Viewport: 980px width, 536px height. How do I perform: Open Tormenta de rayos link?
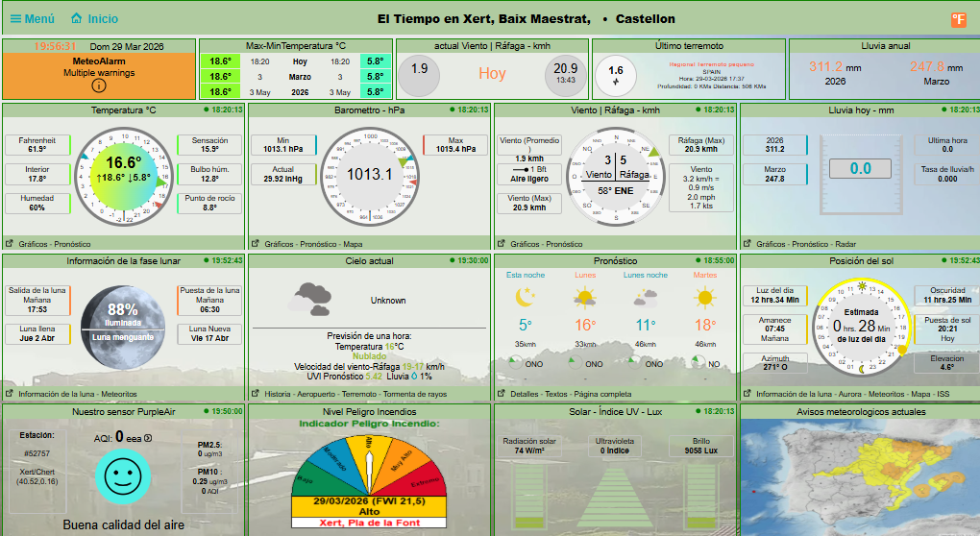417,394
